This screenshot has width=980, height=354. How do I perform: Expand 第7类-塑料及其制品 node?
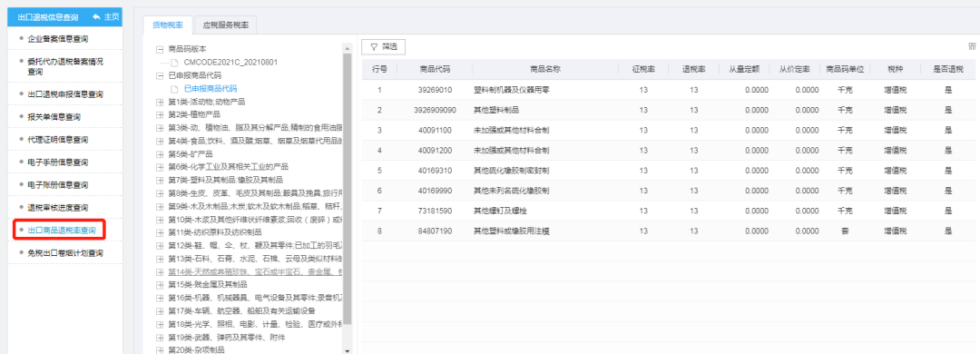[160, 180]
